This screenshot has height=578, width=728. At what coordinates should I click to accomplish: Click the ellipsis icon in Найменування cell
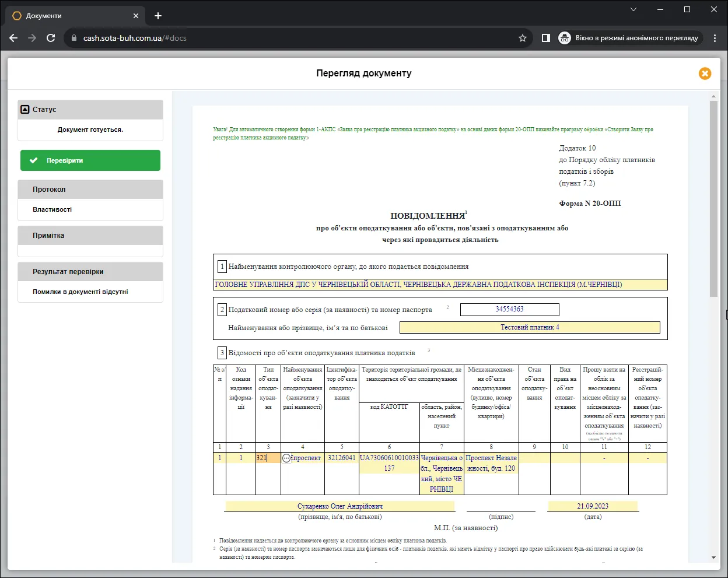[286, 458]
